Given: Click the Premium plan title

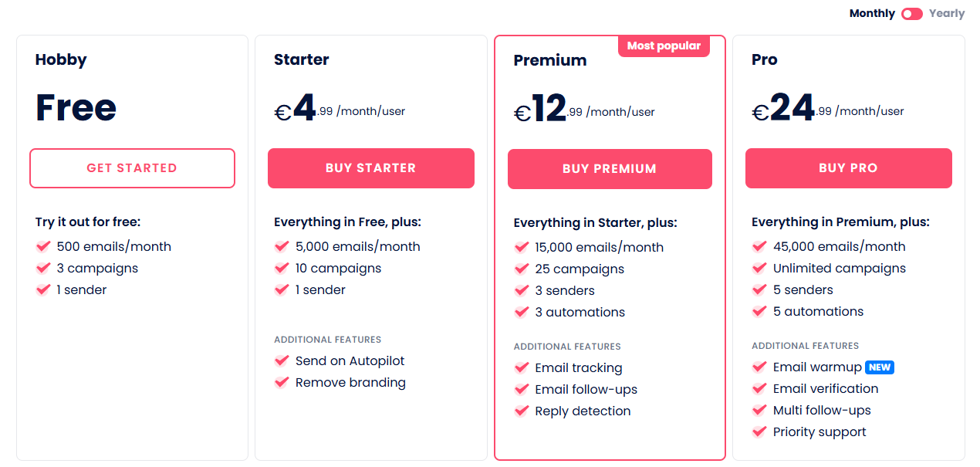Looking at the screenshot, I should (x=550, y=60).
